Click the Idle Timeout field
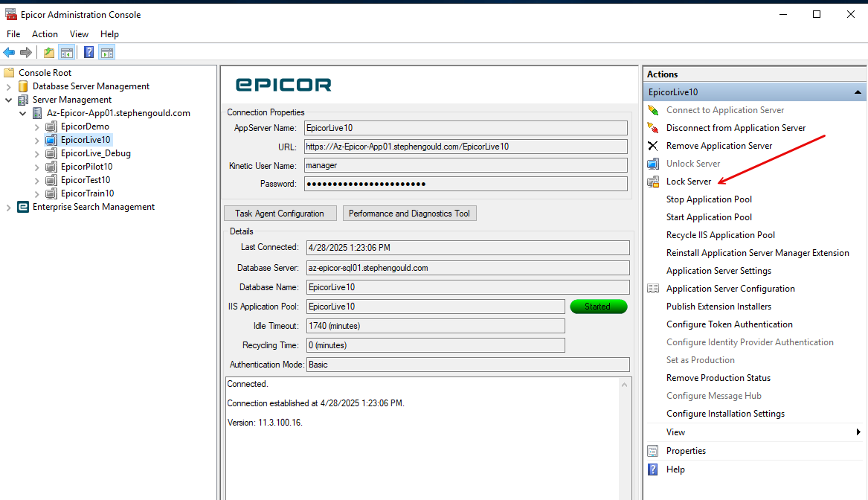 click(x=436, y=326)
